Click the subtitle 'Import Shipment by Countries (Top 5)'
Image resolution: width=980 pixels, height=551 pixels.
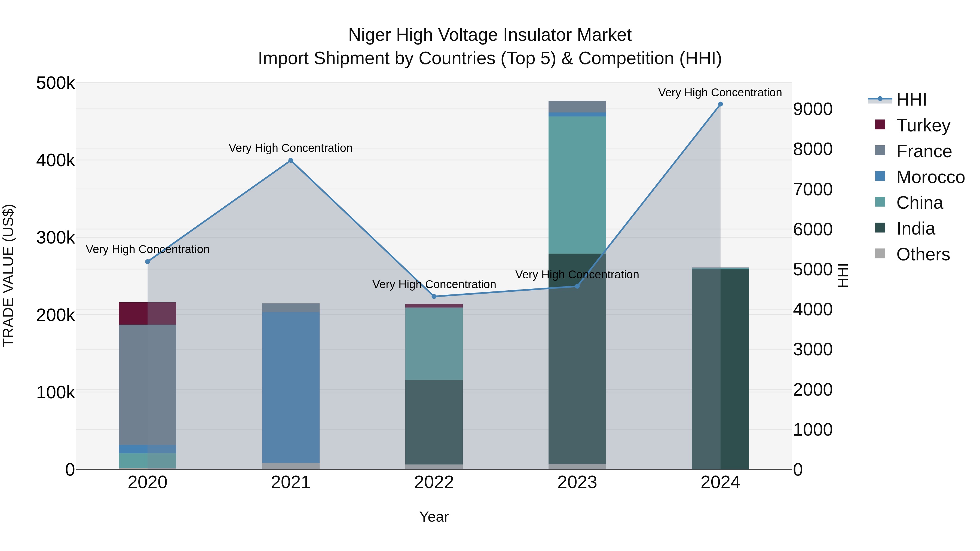pos(406,59)
